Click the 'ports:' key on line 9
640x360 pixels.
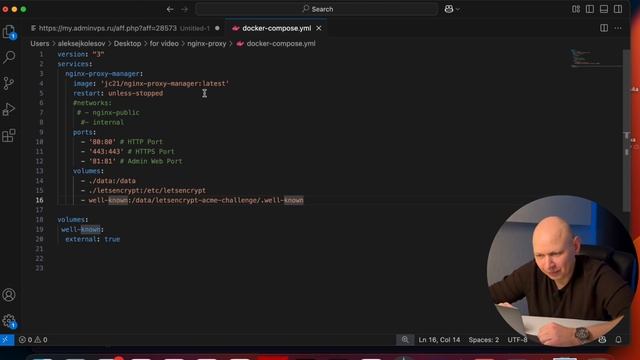pos(84,132)
